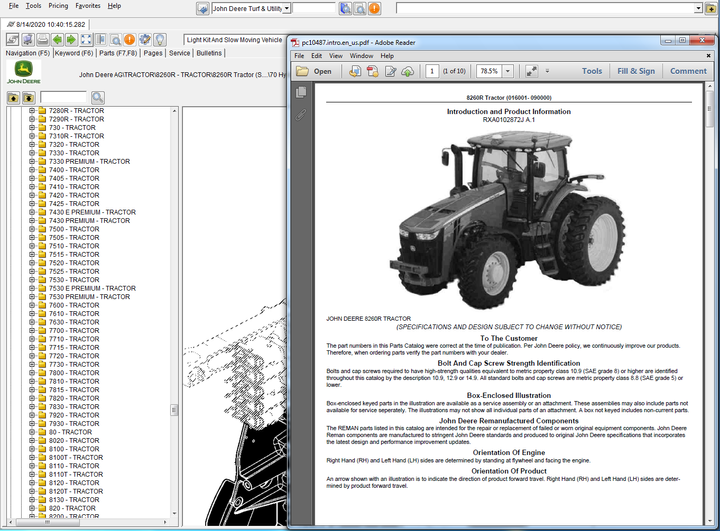
Task: Expand the 8100T - TRACTOR tree node
Action: tap(32, 458)
